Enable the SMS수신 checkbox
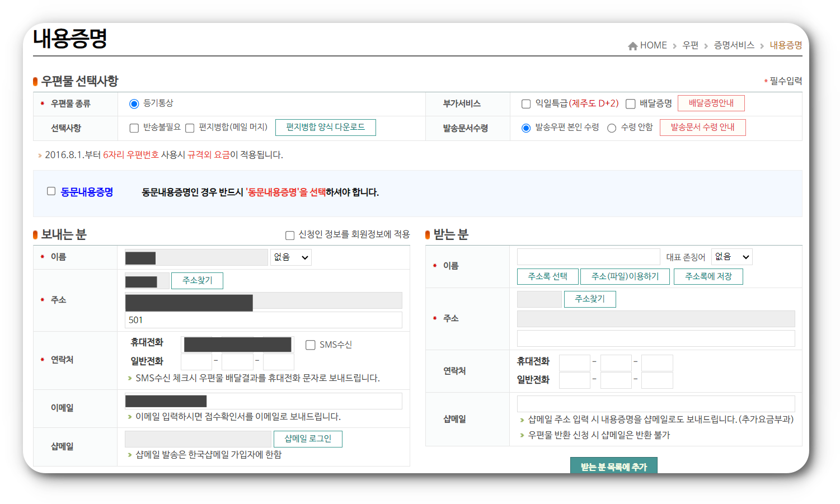This screenshot has width=840, height=504. pyautogui.click(x=311, y=345)
